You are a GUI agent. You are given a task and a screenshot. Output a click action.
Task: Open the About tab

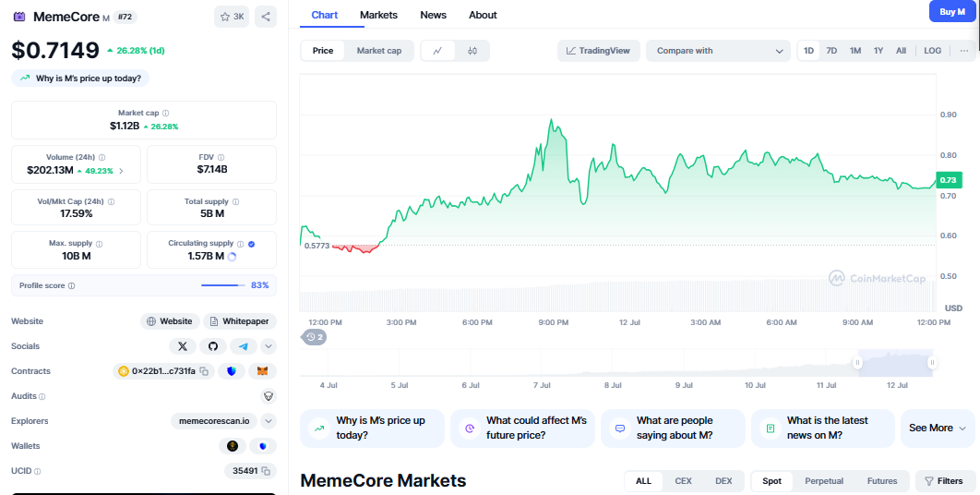point(484,15)
